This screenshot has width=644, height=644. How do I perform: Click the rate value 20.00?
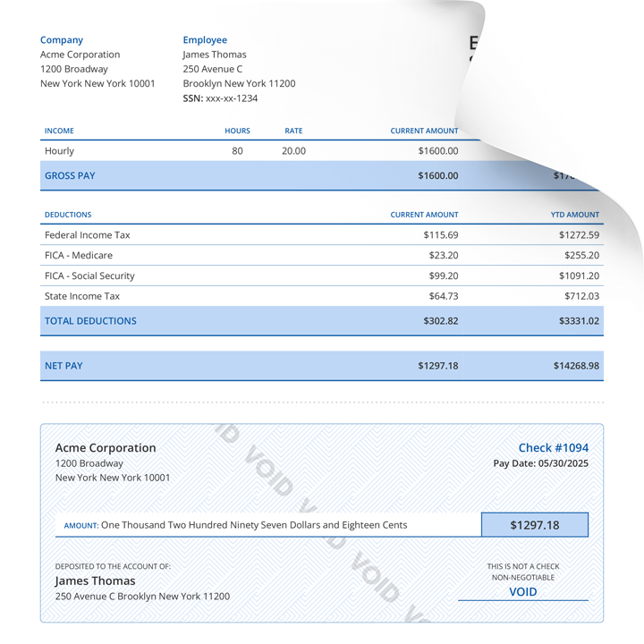293,151
